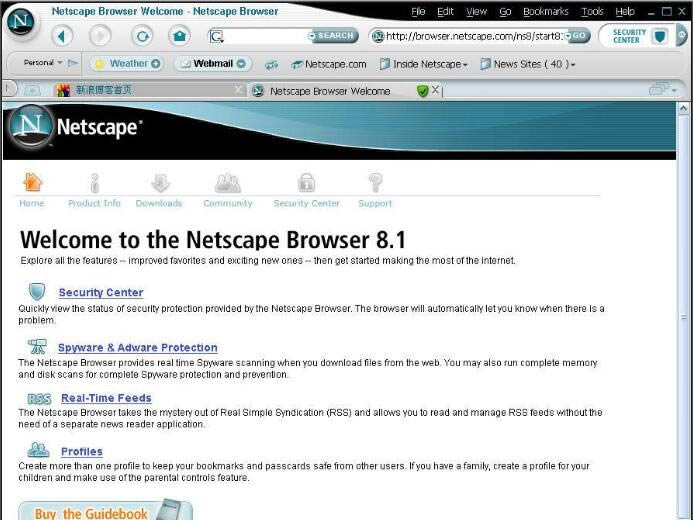Click the green shield trust icon on the tab
The image size is (693, 520).
[x=423, y=91]
